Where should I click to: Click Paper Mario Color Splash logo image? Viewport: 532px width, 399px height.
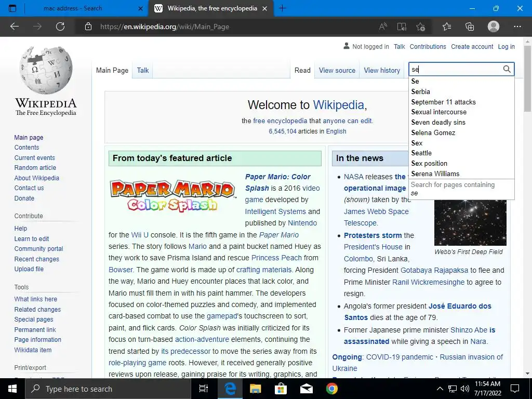(x=173, y=196)
